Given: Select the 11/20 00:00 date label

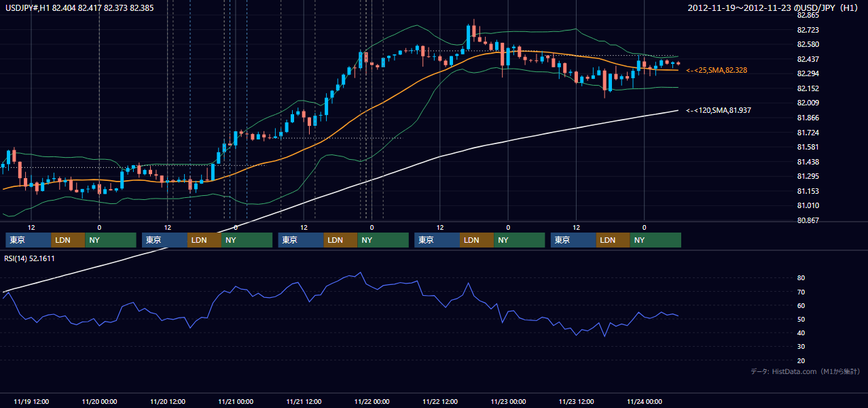Looking at the screenshot, I should [x=99, y=401].
